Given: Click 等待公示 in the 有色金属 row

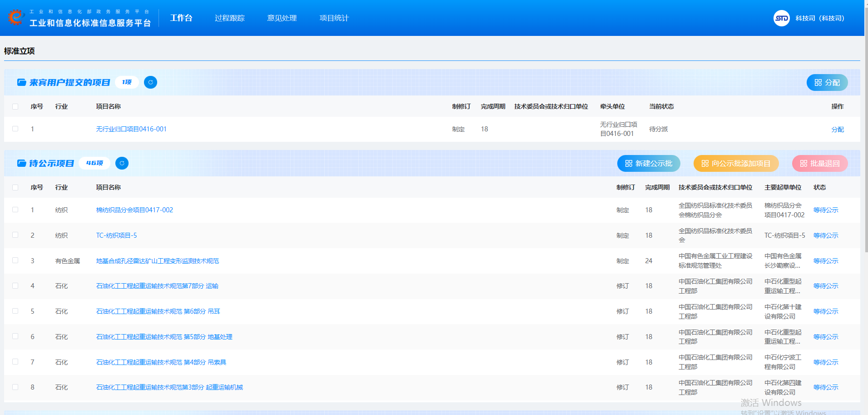Looking at the screenshot, I should click(x=826, y=261).
